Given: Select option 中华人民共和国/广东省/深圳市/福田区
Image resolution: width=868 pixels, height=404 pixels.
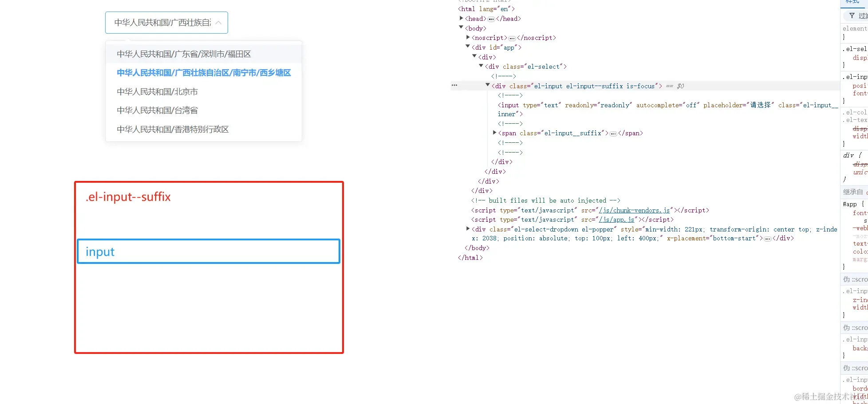Looking at the screenshot, I should pos(204,54).
